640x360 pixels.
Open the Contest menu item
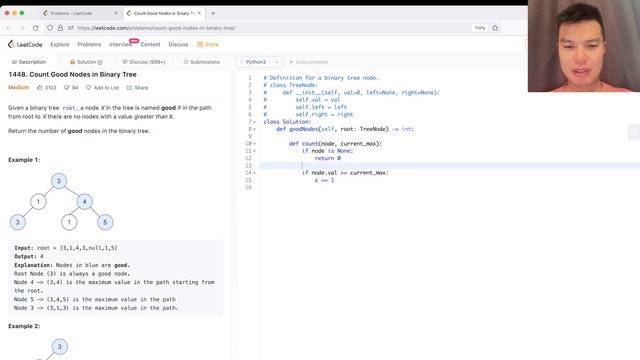pos(150,44)
